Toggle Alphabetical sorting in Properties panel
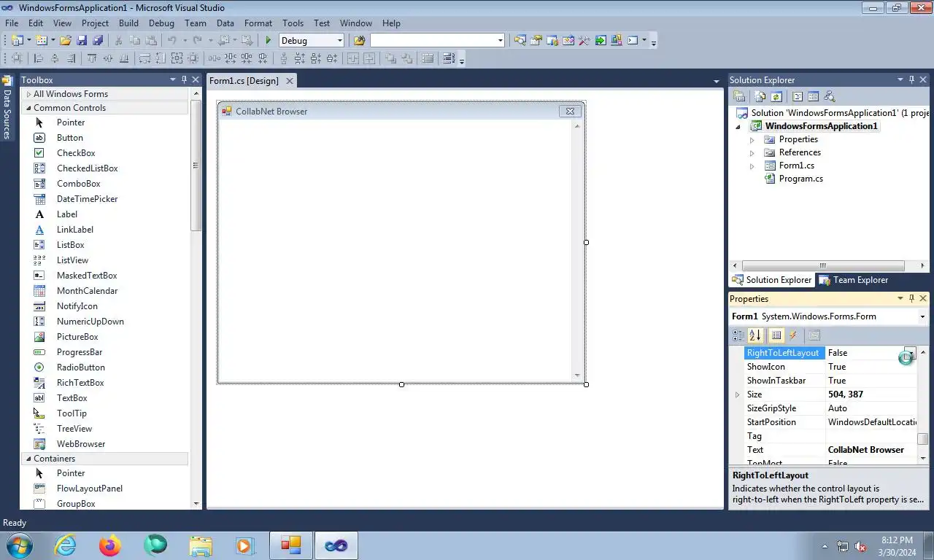Screen dimensions: 934x560 (755, 335)
